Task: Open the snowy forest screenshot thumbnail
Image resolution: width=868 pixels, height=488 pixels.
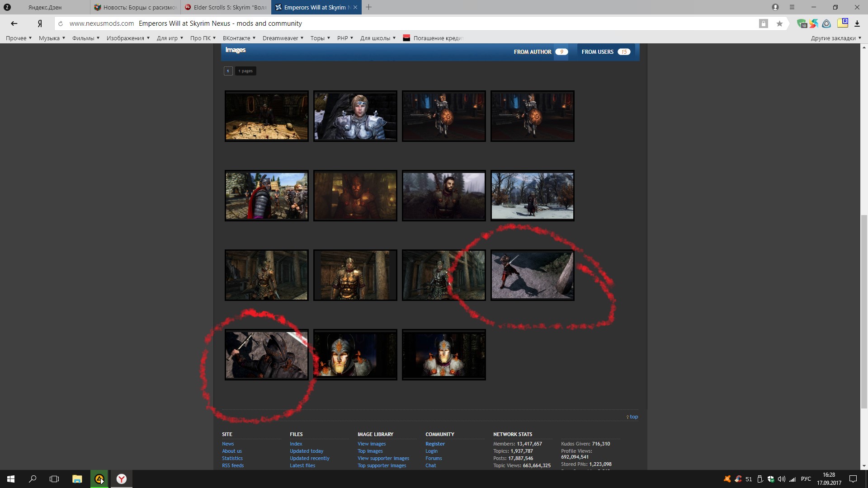Action: click(532, 196)
